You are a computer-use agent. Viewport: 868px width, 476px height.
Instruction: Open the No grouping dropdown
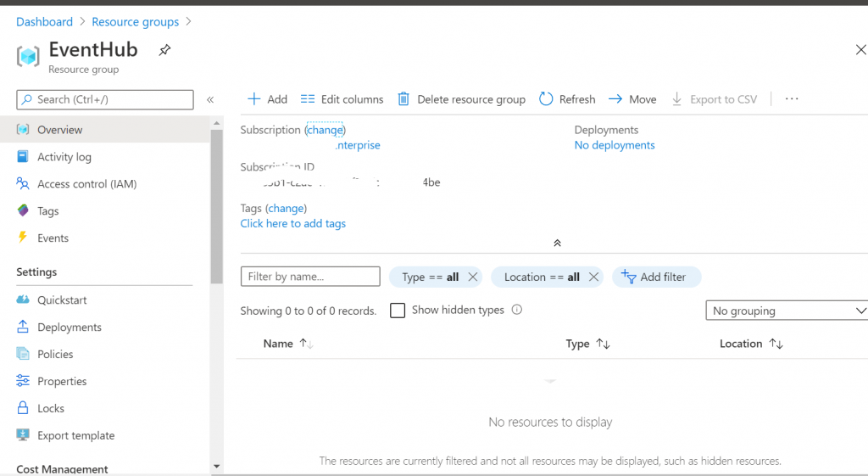[x=787, y=311]
